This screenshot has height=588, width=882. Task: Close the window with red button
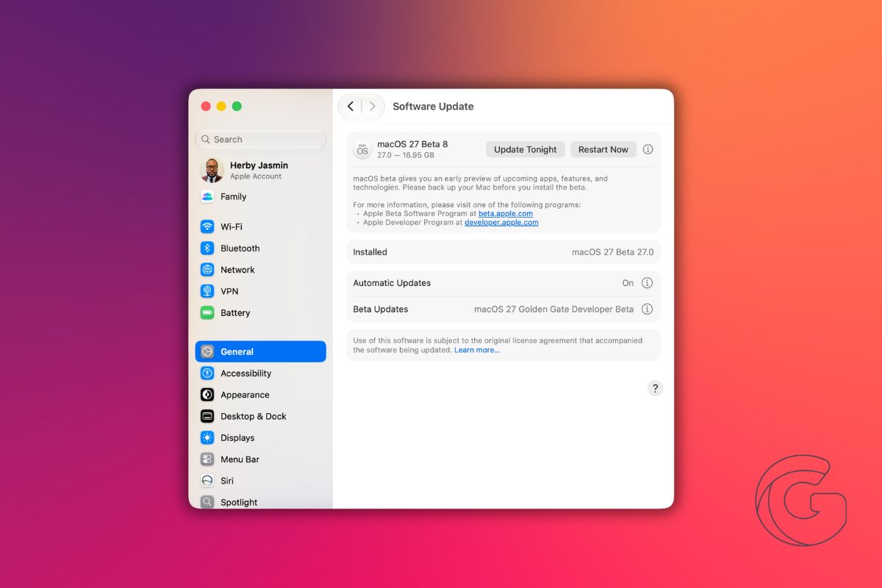[206, 107]
